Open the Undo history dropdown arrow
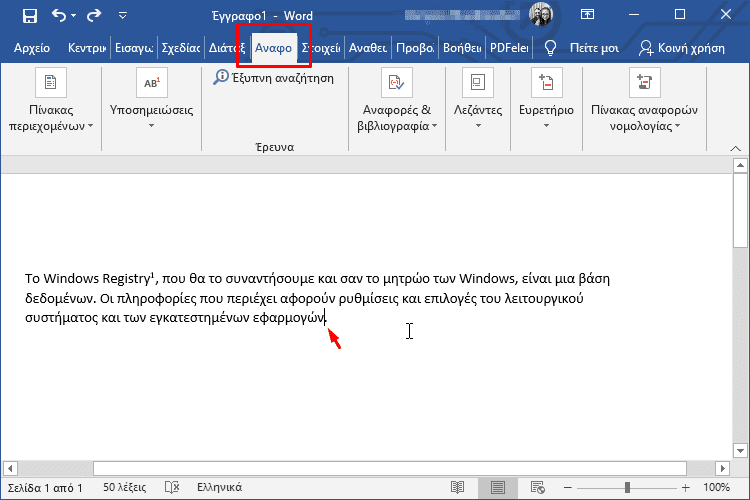Screen dimensions: 750x500 [74, 16]
